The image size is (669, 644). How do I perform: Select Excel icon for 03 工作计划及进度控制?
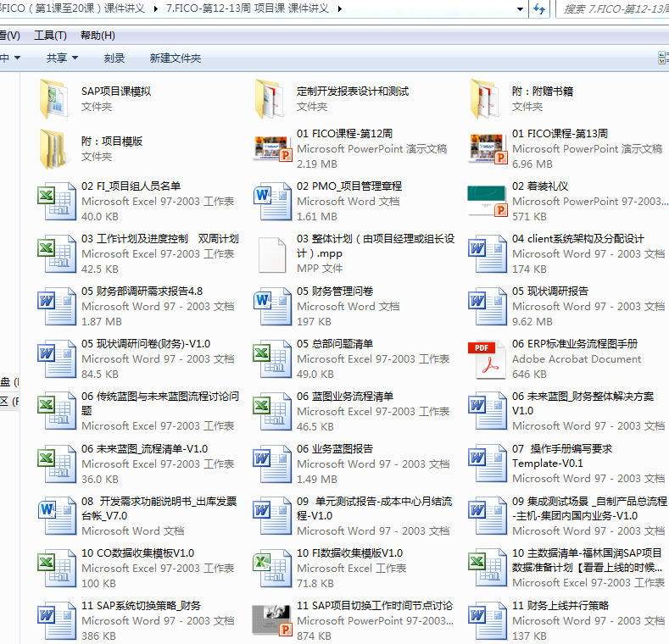pos(57,253)
